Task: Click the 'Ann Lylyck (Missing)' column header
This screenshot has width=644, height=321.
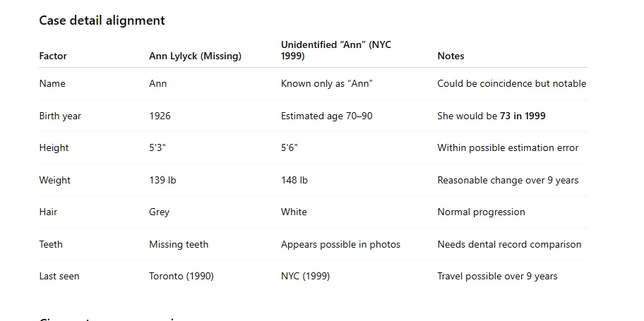Action: point(195,56)
